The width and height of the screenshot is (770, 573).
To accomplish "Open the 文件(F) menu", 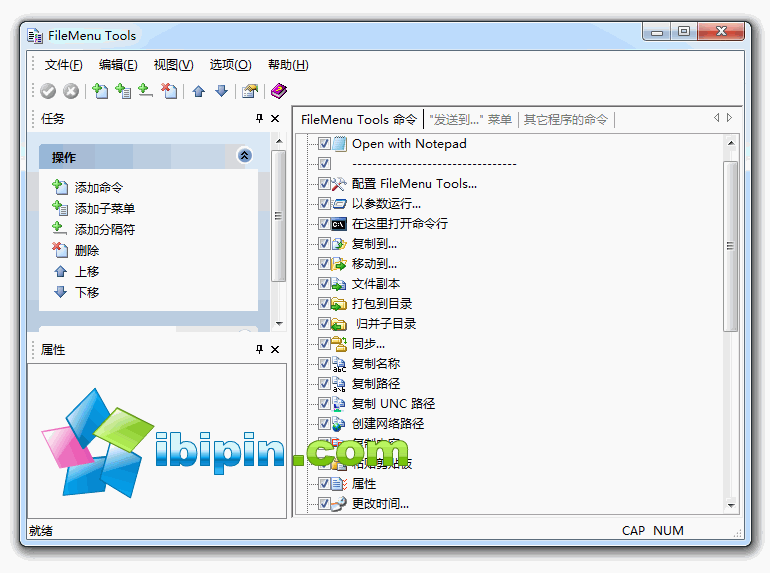I will click(64, 65).
